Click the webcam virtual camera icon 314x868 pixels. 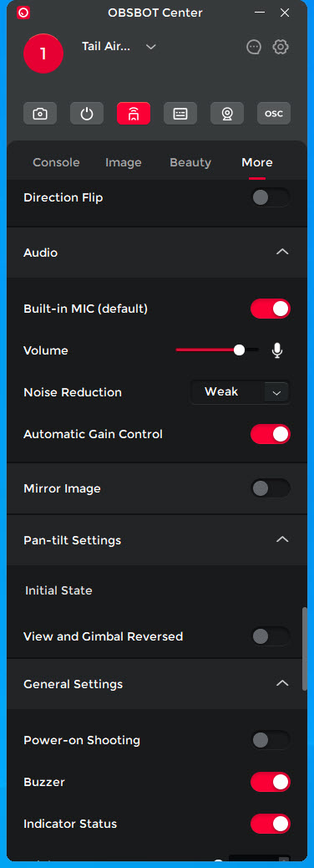227,114
